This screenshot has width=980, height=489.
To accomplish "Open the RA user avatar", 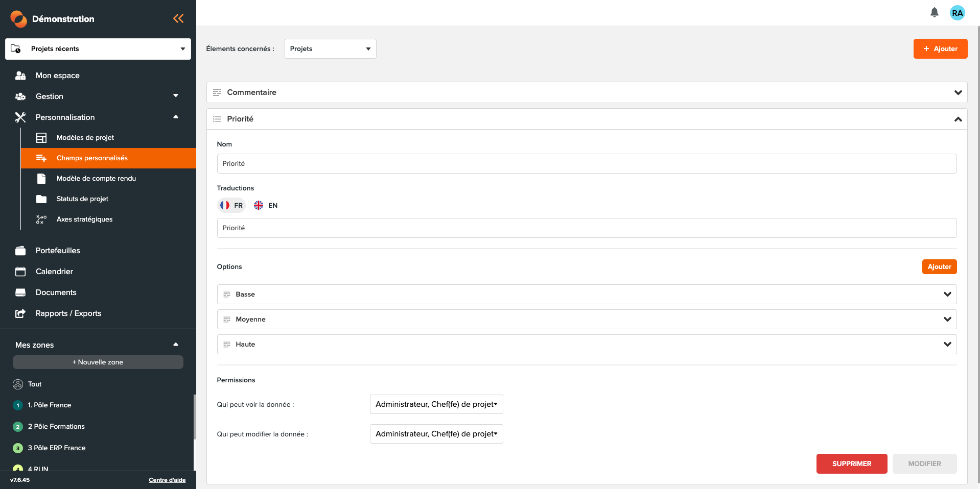I will pyautogui.click(x=958, y=13).
